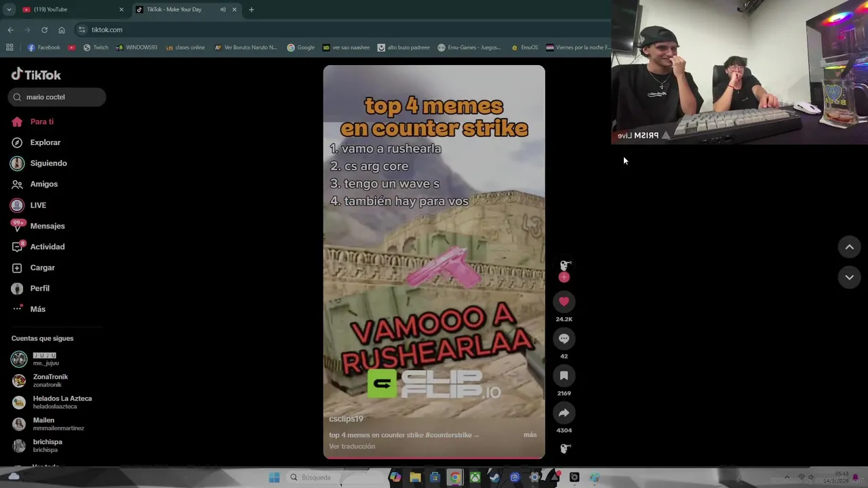Open Facebook bookmark

tap(44, 47)
